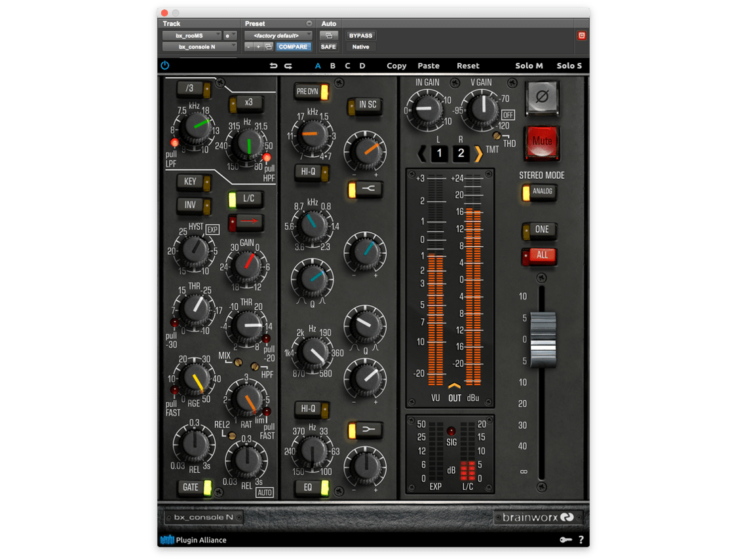
Task: Click the red arrow routing button
Action: click(x=246, y=222)
